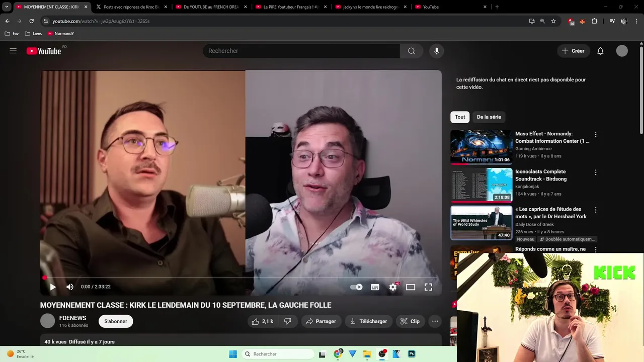Image resolution: width=644 pixels, height=362 pixels.
Task: Reload the page
Action: click(x=31, y=21)
